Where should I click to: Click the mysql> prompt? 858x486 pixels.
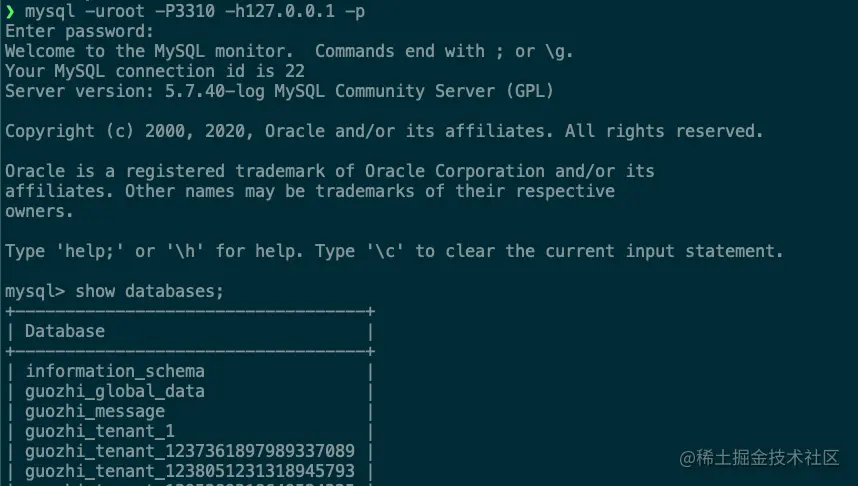[x=35, y=291]
